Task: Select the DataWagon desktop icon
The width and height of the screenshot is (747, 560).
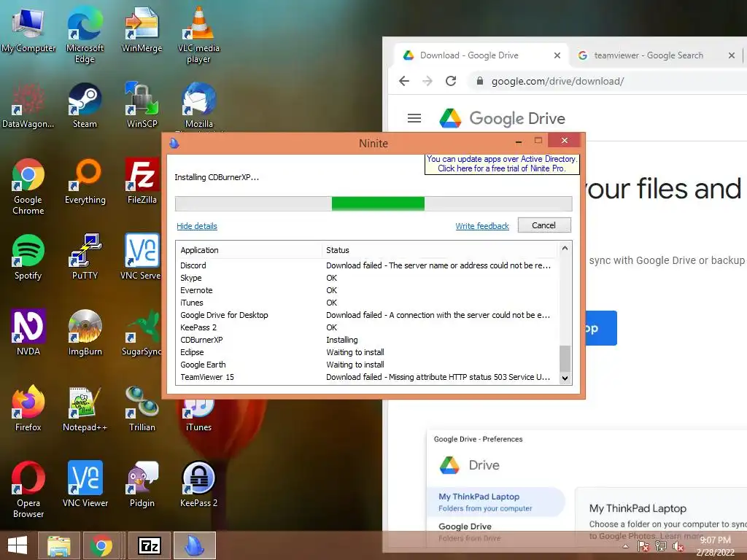Action: [28, 106]
